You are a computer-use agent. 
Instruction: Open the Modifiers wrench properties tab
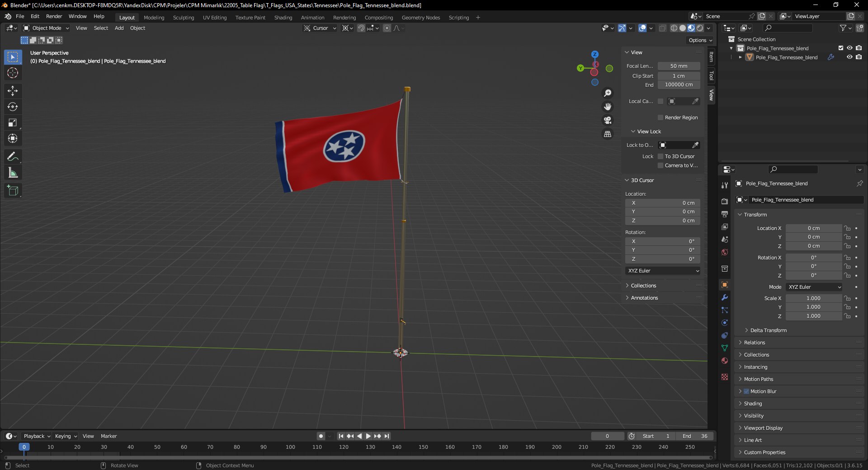click(x=725, y=297)
